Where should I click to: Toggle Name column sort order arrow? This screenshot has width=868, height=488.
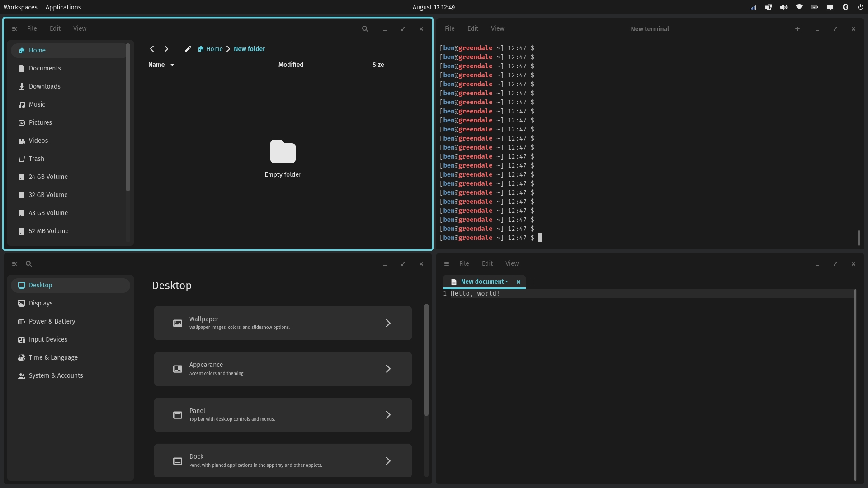tap(172, 65)
